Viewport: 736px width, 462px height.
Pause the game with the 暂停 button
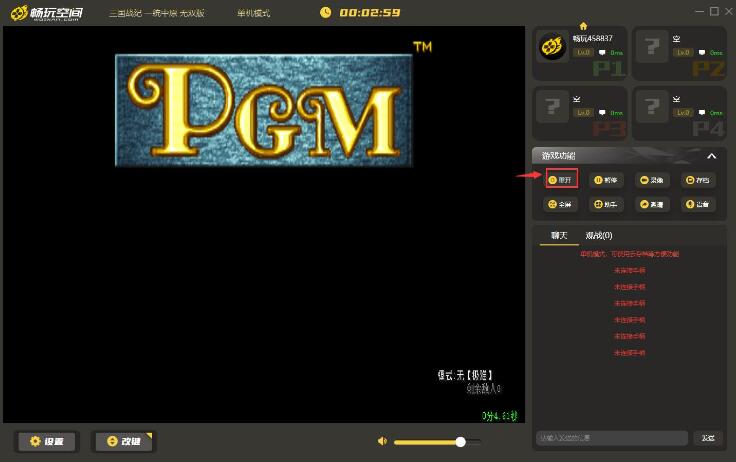tap(606, 180)
